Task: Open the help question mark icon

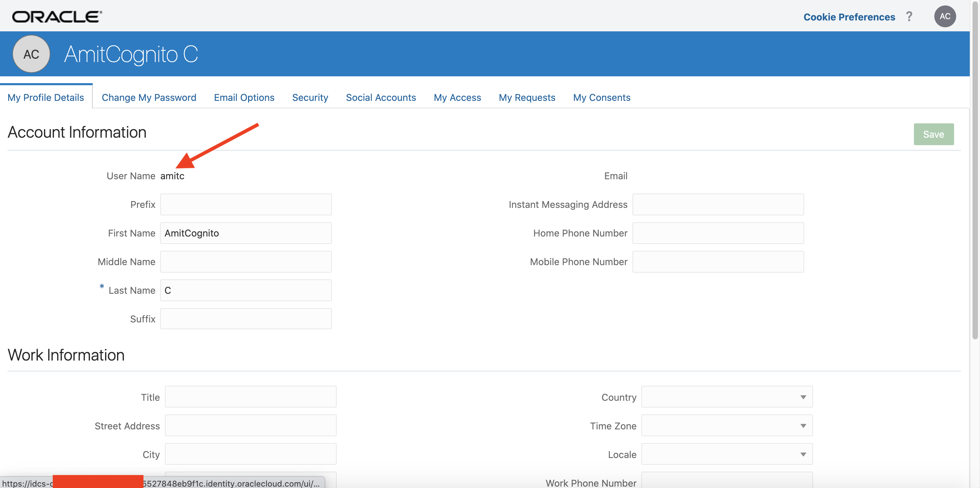Action: (909, 17)
